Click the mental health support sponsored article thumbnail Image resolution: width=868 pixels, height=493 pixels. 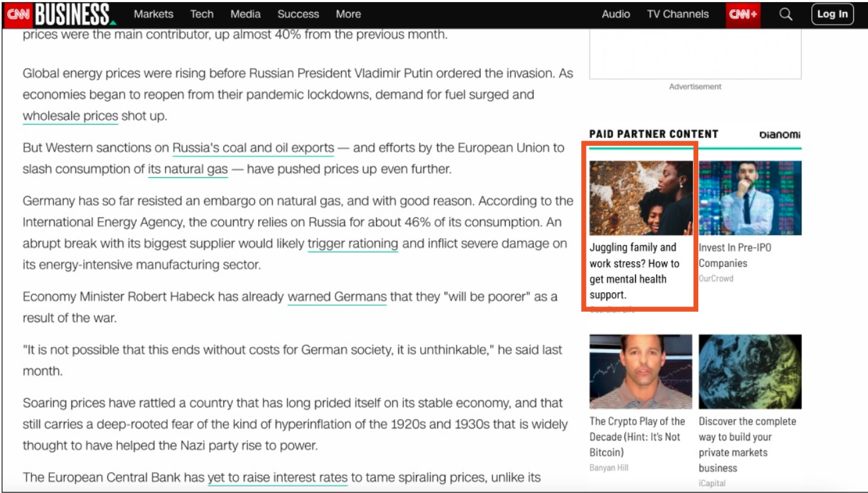click(x=640, y=197)
